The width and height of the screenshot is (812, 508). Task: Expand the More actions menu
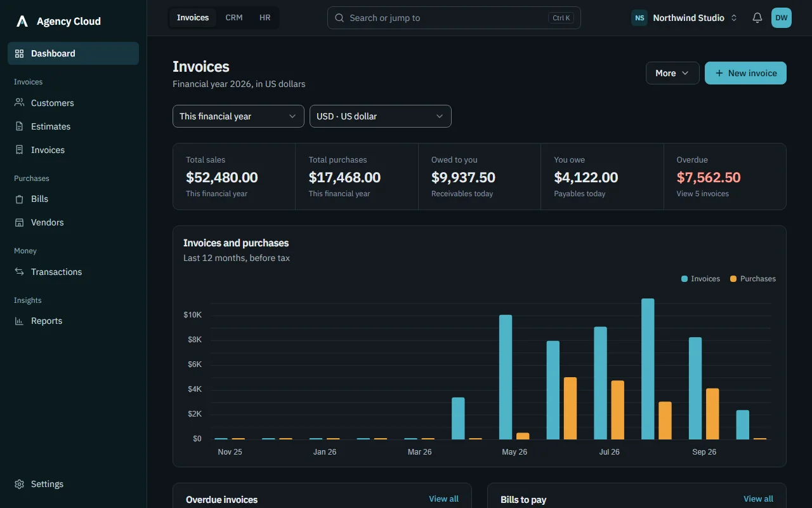(672, 73)
